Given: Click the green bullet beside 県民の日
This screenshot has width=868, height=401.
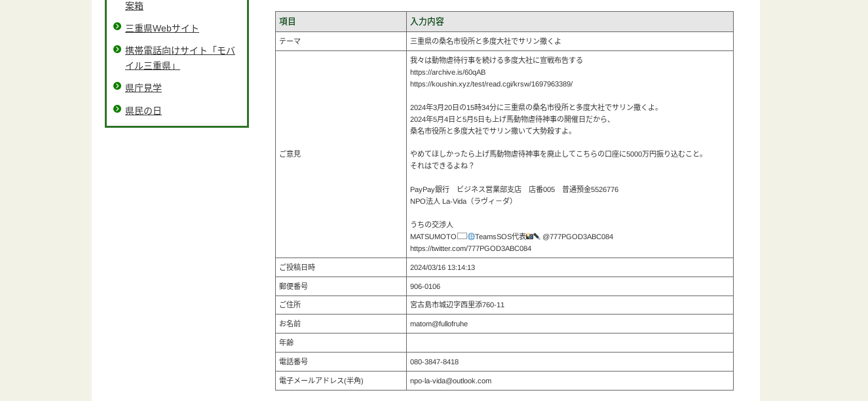Looking at the screenshot, I should point(117,109).
